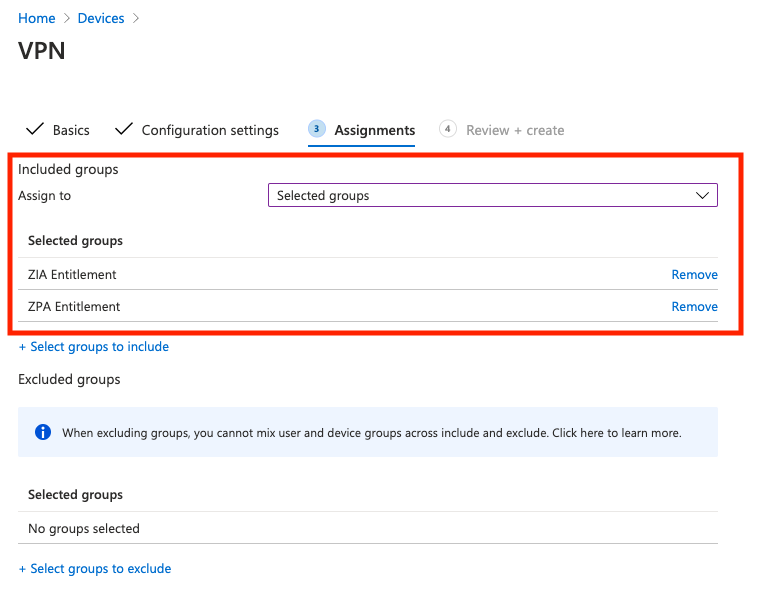Remove the ZIA Entitlement group

point(694,275)
